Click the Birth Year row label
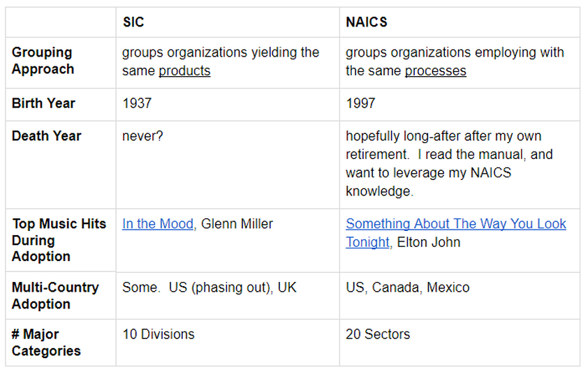 point(43,103)
